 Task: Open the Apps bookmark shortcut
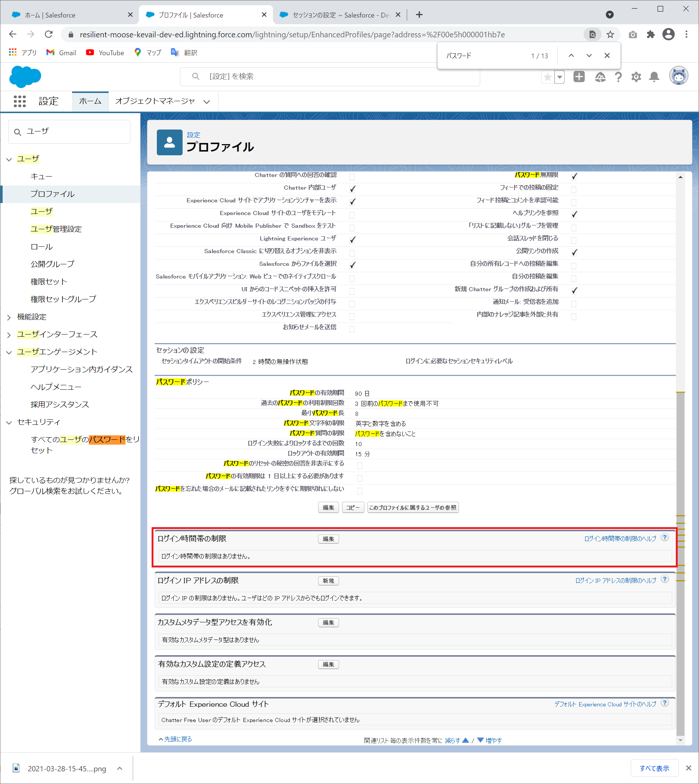pos(23,53)
